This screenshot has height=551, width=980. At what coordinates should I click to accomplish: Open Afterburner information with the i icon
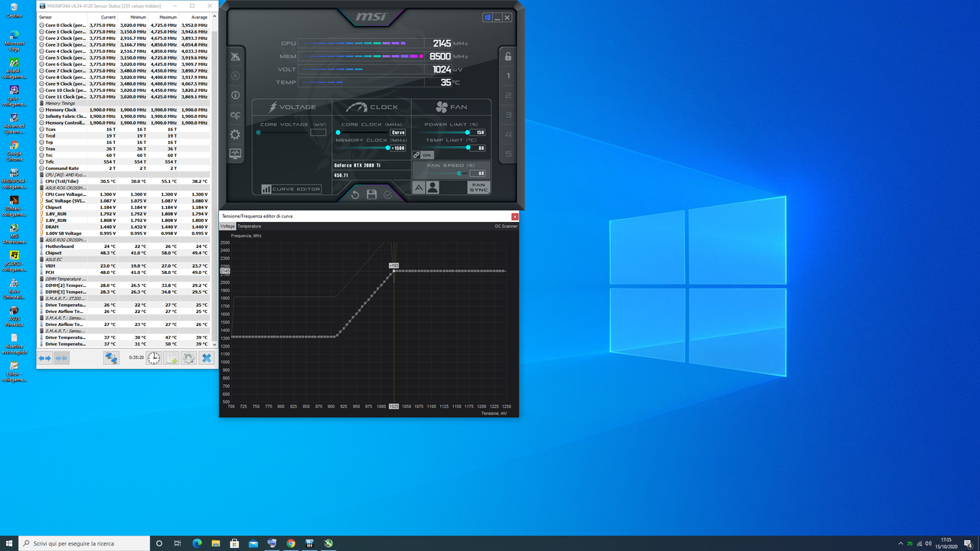[x=235, y=95]
